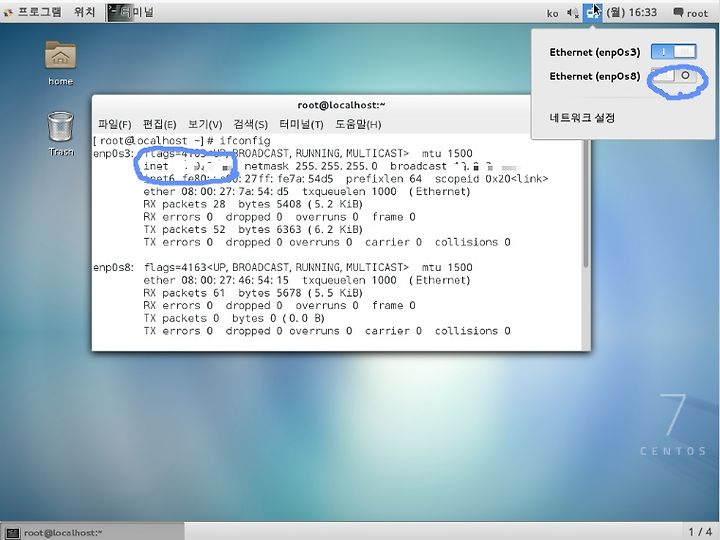720x540 pixels.
Task: Click the enp0s3: interface name in terminal
Action: (113, 153)
